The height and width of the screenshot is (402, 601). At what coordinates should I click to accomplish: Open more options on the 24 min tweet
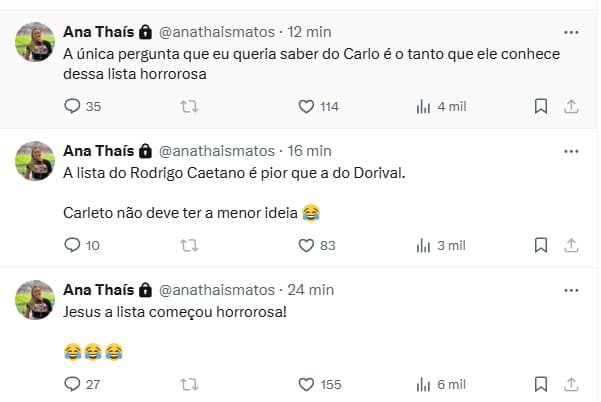[571, 290]
